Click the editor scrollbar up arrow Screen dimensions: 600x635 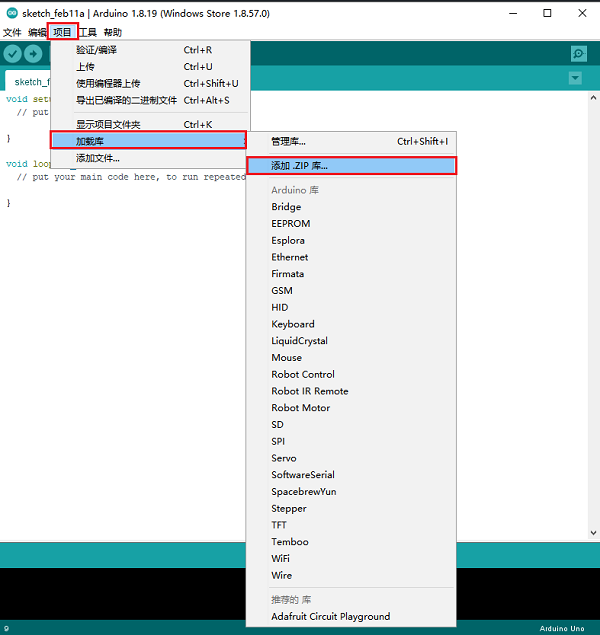593,98
